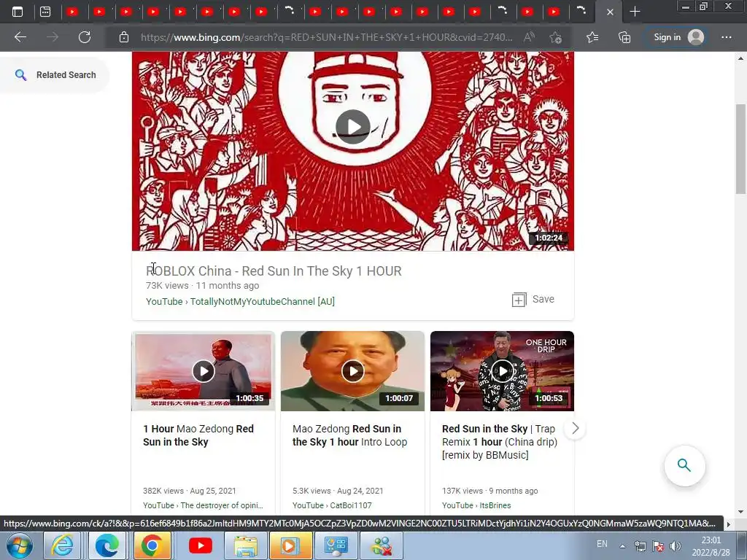Screen dimensions: 747x560
Task: Launch Internet Explorer from the taskbar
Action: point(63,545)
